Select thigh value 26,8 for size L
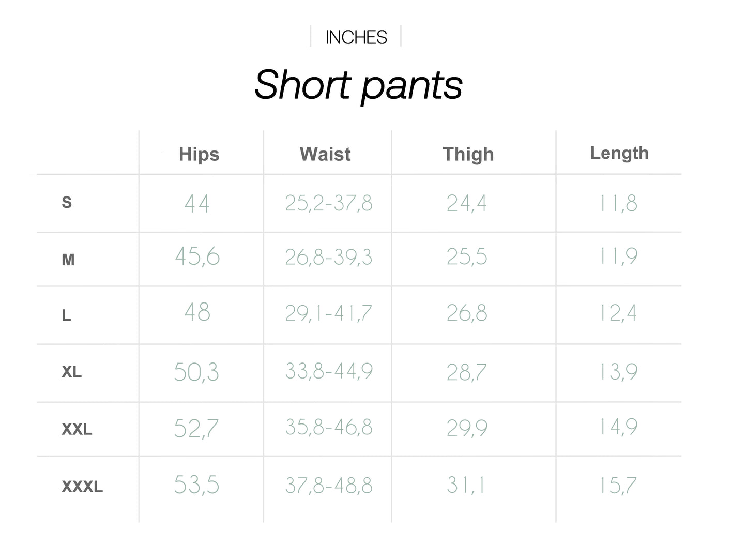 pyautogui.click(x=467, y=313)
